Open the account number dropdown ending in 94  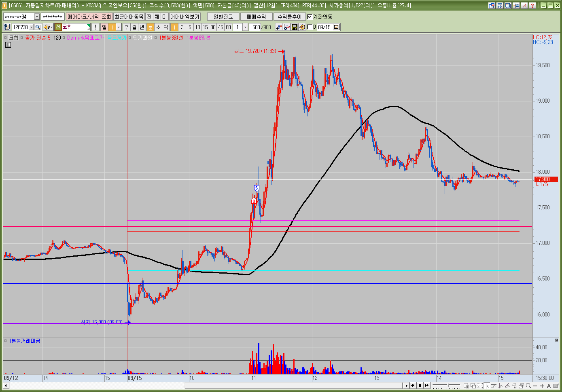[37, 17]
